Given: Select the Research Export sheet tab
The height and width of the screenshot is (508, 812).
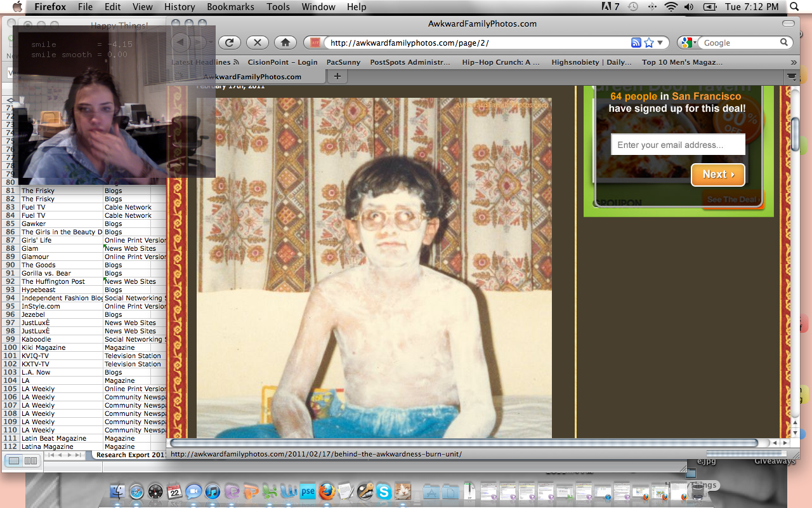Looking at the screenshot, I should pyautogui.click(x=131, y=455).
